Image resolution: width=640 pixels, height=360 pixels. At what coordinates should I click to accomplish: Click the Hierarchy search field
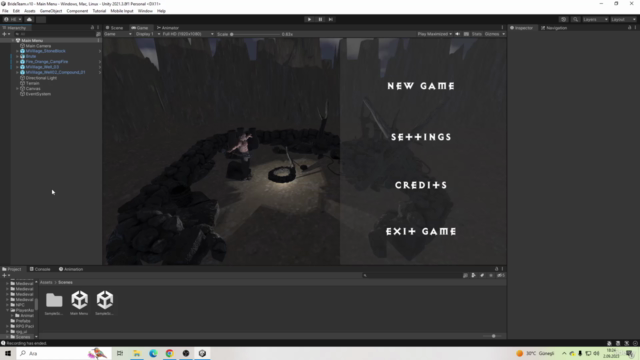pos(55,34)
